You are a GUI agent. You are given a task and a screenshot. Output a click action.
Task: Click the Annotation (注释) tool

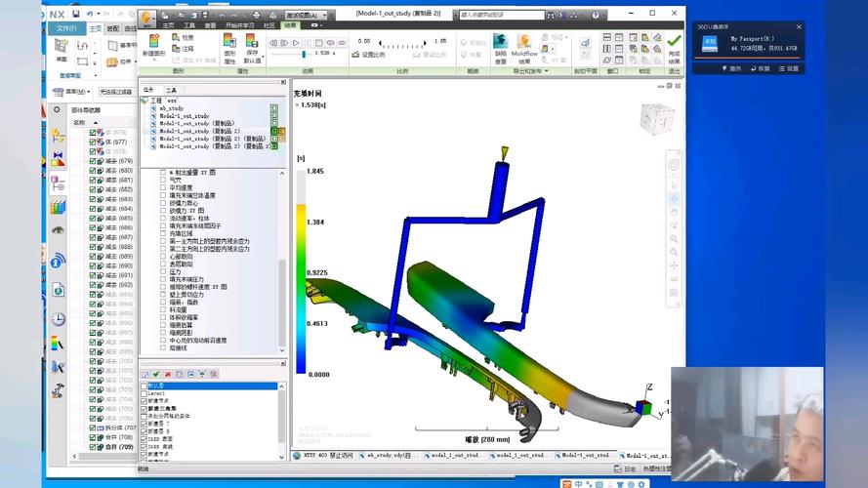184,49
